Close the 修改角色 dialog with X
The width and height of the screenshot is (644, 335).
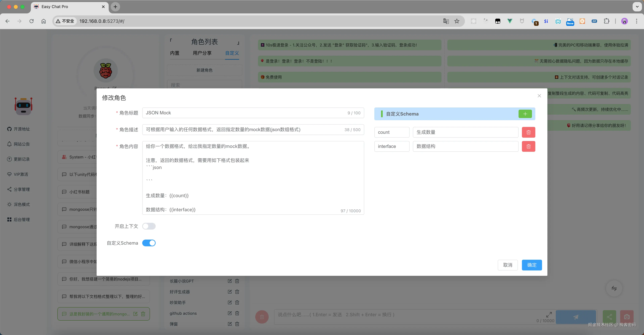pyautogui.click(x=539, y=96)
